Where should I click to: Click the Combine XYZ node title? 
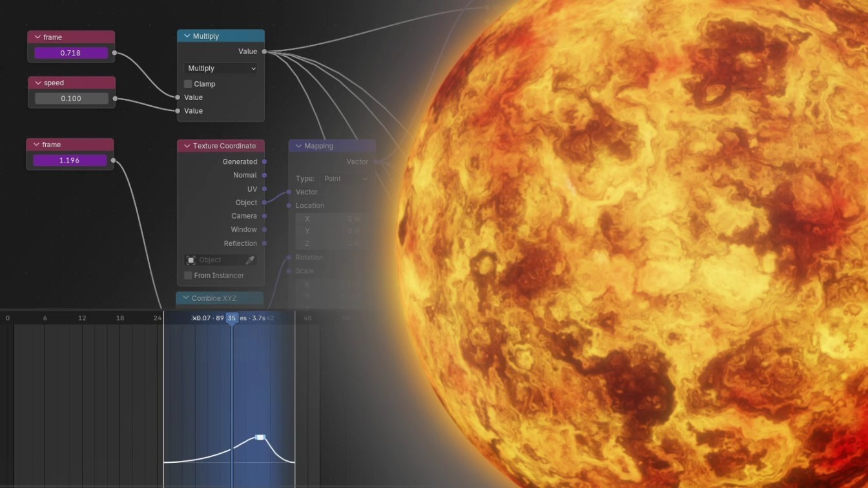click(x=214, y=298)
